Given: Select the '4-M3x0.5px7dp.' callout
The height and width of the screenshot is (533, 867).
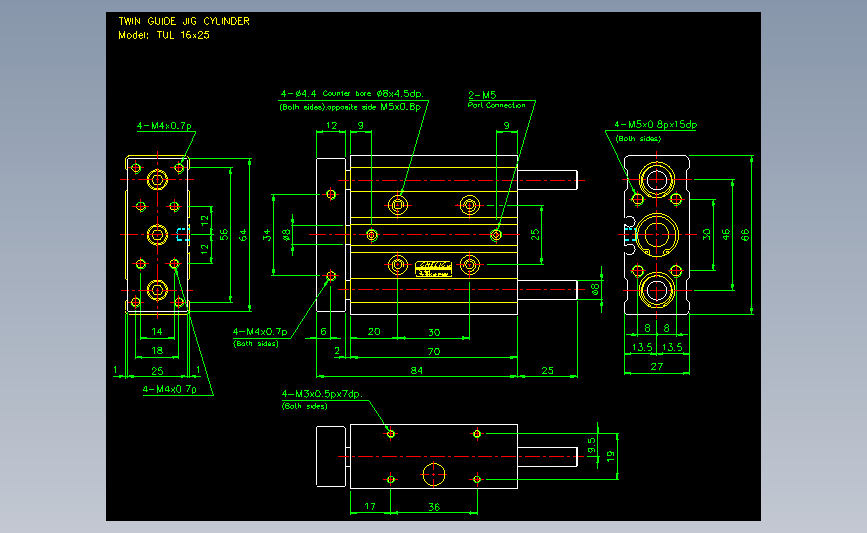Looking at the screenshot, I should (322, 394).
